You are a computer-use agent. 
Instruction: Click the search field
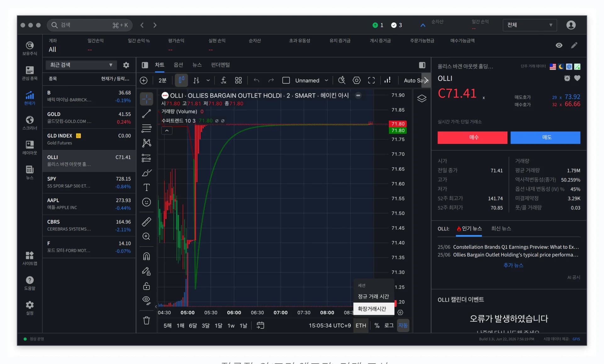tap(90, 25)
